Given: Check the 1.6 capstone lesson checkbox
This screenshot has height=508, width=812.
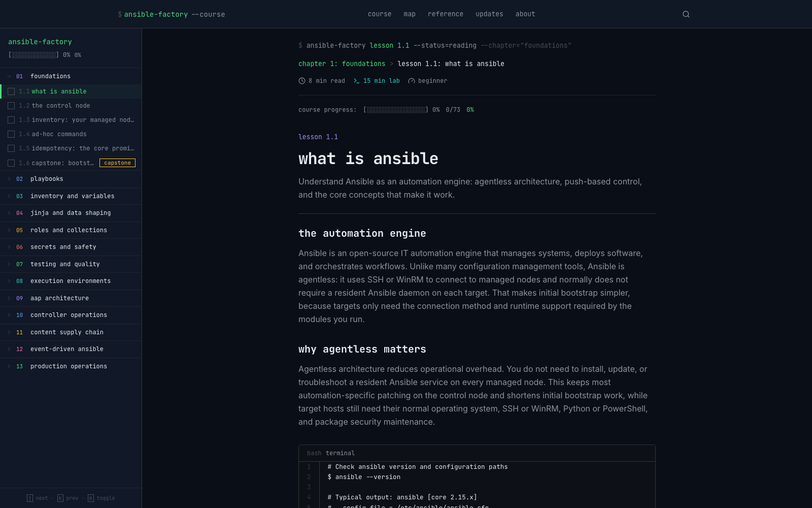Looking at the screenshot, I should [x=11, y=163].
